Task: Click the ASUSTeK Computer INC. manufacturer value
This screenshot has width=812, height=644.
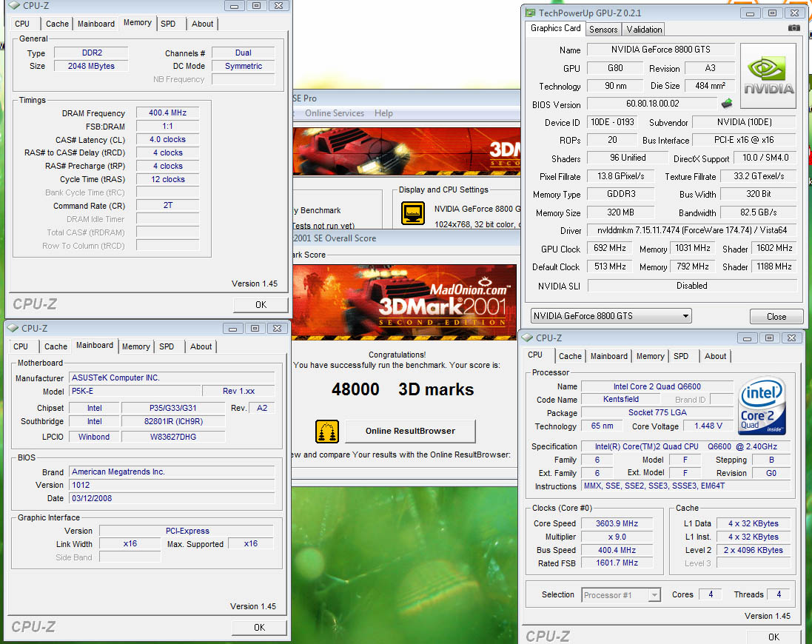Action: 172,378
